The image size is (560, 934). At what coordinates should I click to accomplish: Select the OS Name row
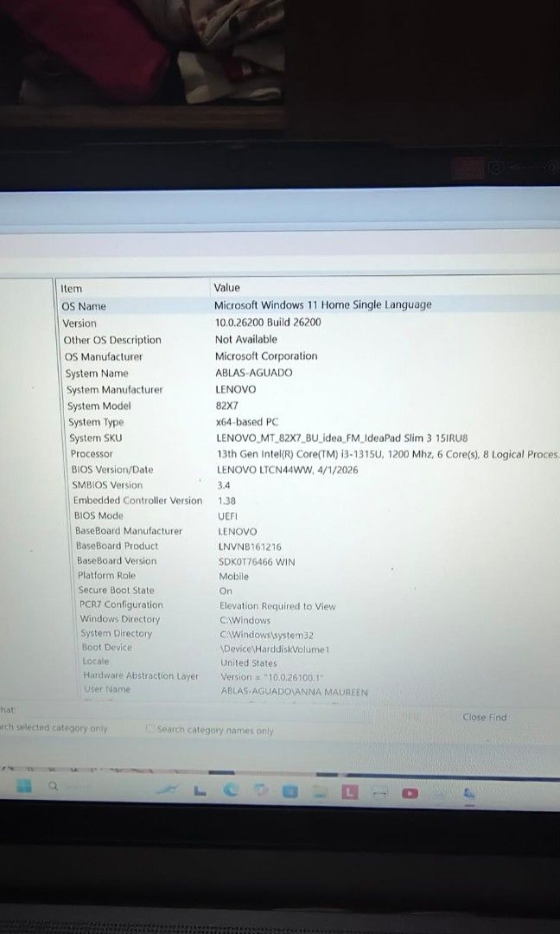tap(309, 305)
